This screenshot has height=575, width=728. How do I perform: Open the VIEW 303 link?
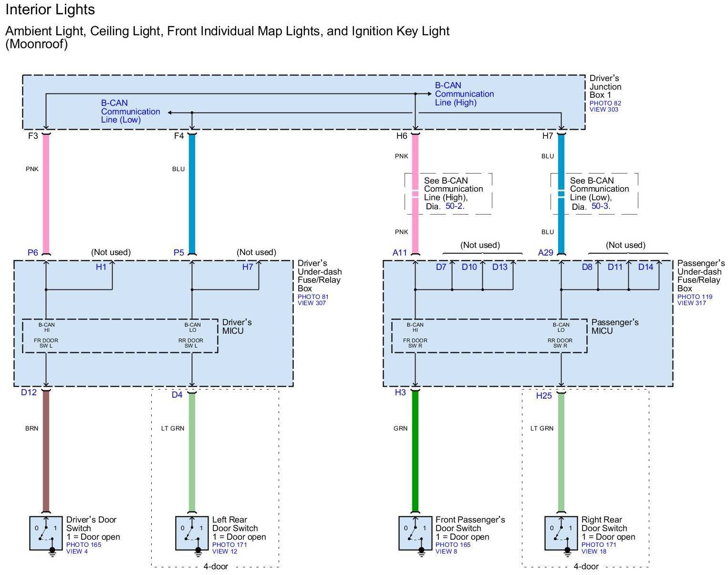click(603, 110)
